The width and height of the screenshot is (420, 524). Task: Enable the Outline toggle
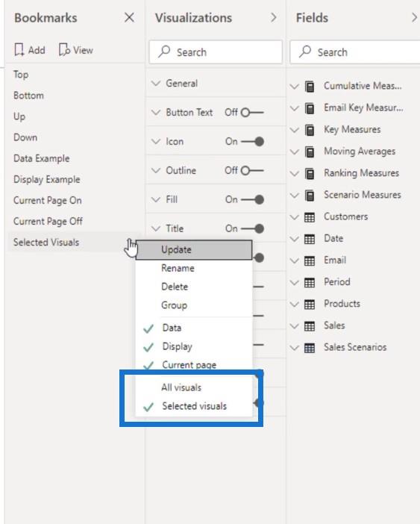pyautogui.click(x=252, y=171)
